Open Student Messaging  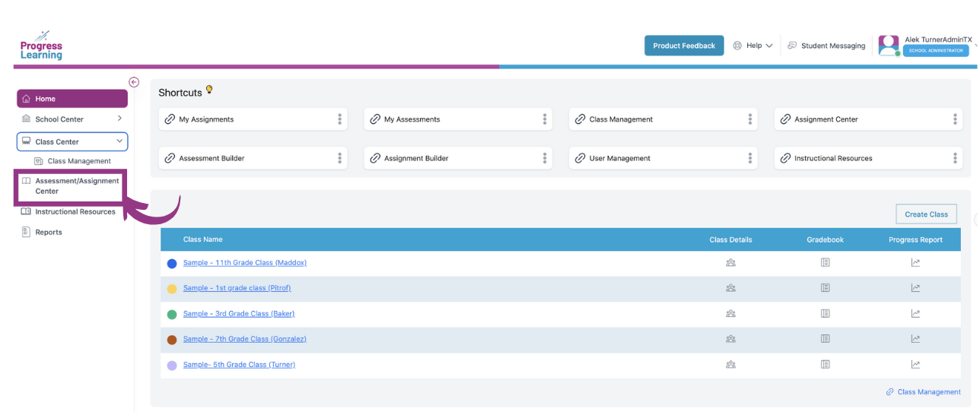point(826,46)
